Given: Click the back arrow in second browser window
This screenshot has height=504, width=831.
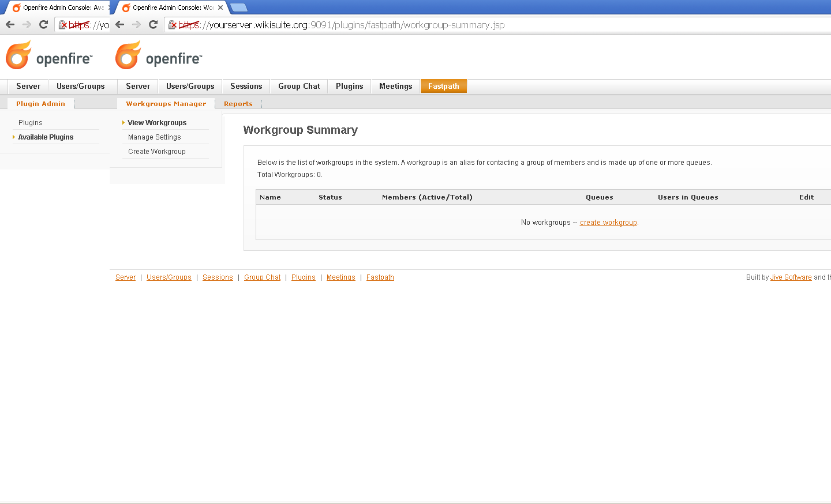Looking at the screenshot, I should (120, 24).
